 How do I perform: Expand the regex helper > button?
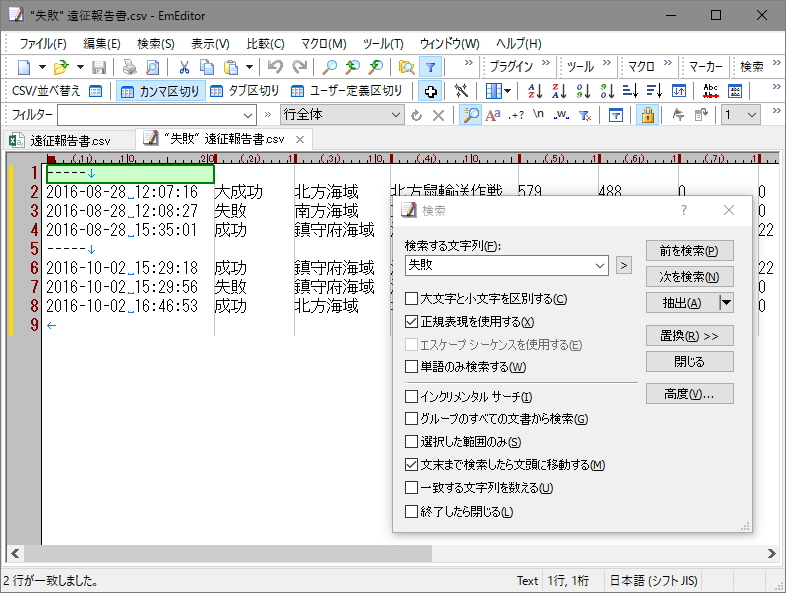point(624,265)
